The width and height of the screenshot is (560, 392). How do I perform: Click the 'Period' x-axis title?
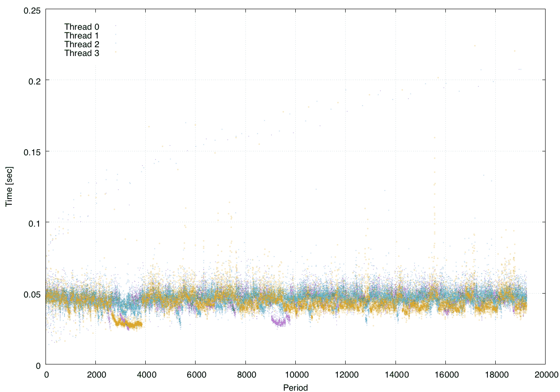[295, 387]
